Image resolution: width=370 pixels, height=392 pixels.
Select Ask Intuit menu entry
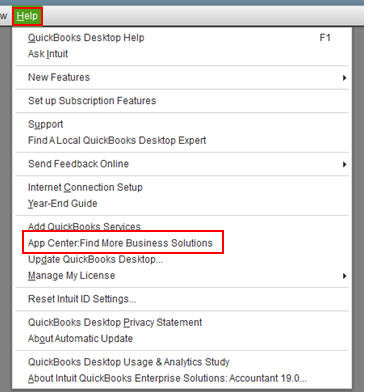(182, 54)
